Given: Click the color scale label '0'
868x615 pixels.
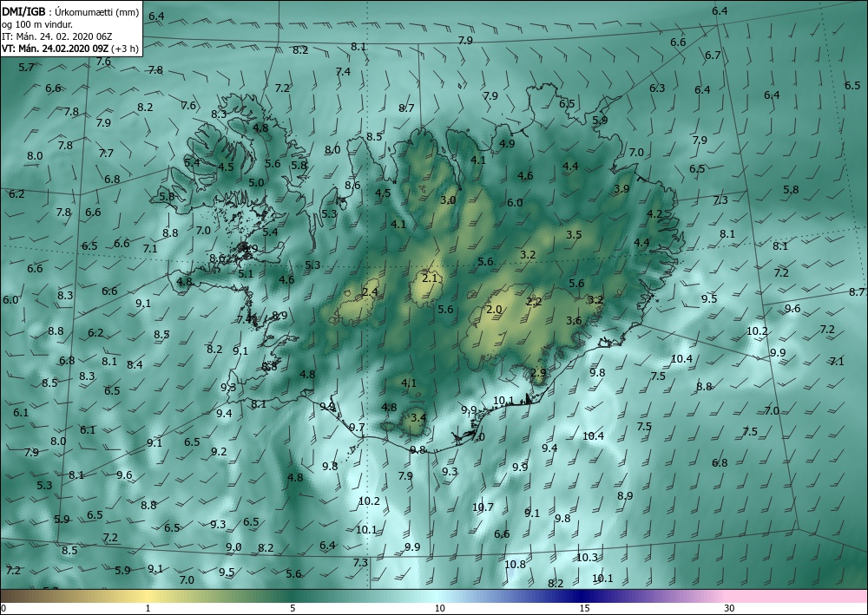Looking at the screenshot, I should point(3,608).
